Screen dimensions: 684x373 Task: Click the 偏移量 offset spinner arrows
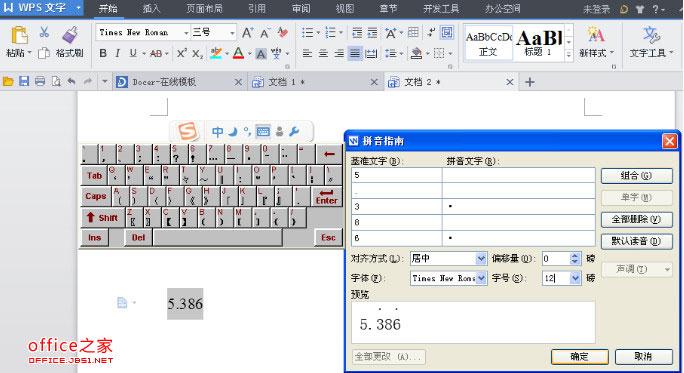[x=575, y=258]
